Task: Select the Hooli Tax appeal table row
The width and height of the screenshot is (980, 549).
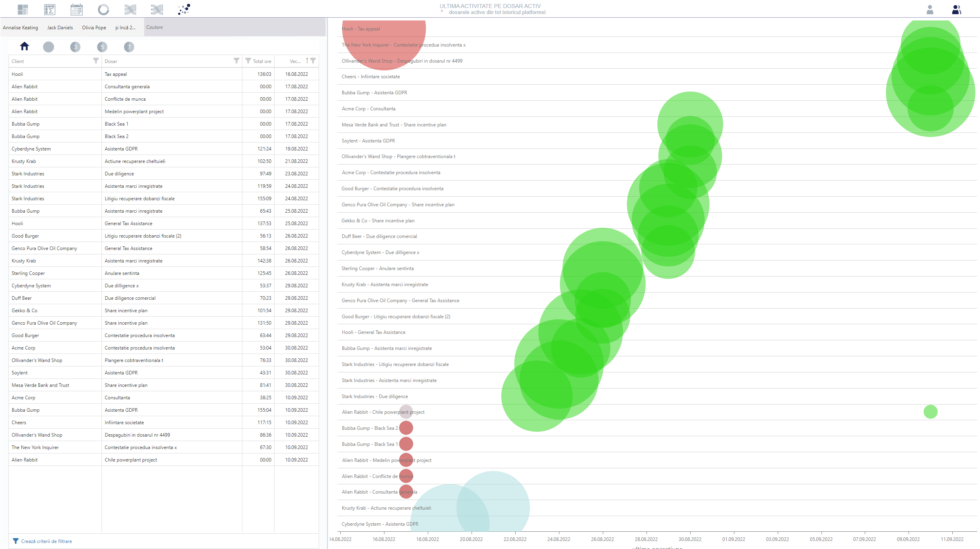Action: 164,74
